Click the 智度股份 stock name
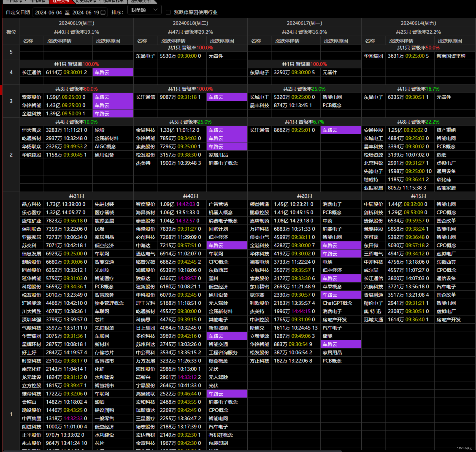 pyautogui.click(x=146, y=204)
